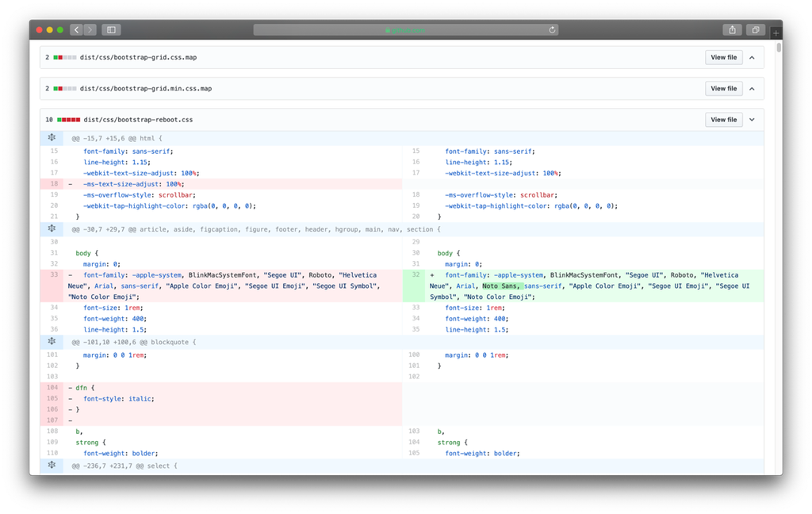812x514 pixels.
Task: View file for bootstrap-grid.min.css.map
Action: click(723, 89)
